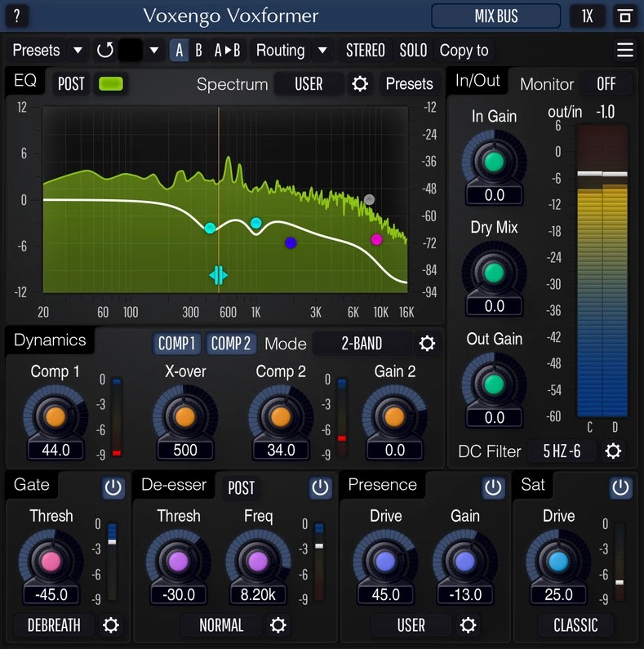Open Spectrum settings gear icon
The height and width of the screenshot is (649, 644).
(x=360, y=84)
